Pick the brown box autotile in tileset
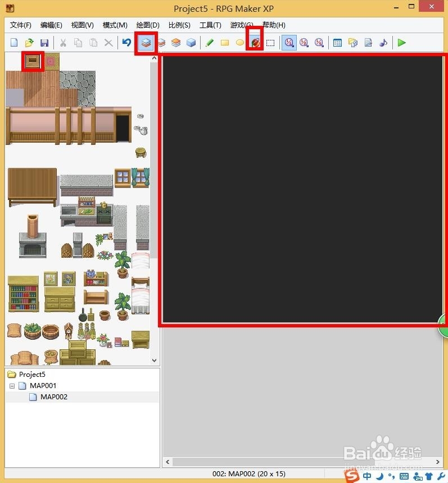 click(x=33, y=61)
